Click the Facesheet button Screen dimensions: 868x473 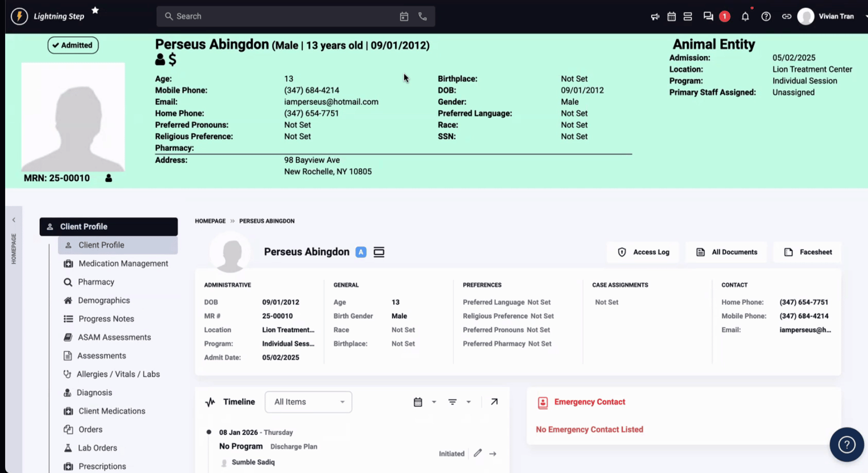click(x=807, y=252)
